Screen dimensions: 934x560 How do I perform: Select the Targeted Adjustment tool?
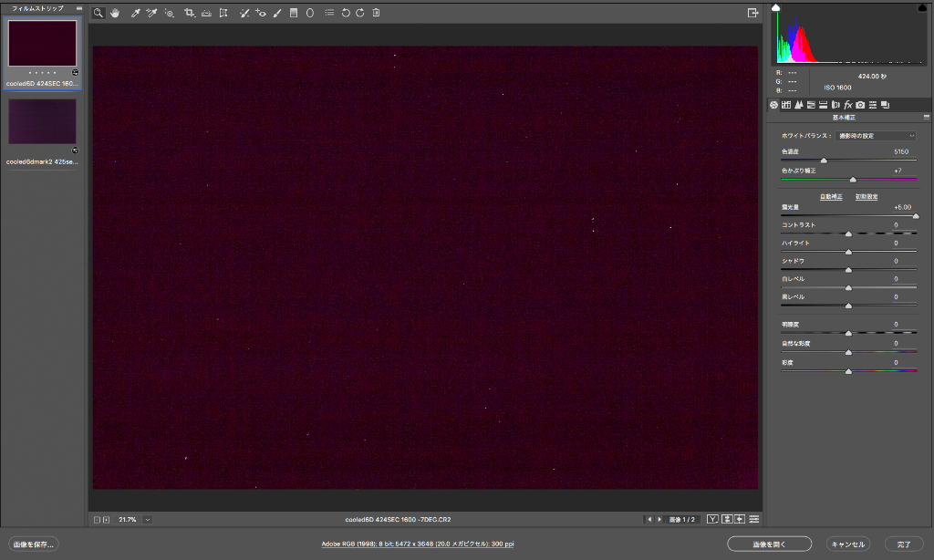tap(169, 13)
